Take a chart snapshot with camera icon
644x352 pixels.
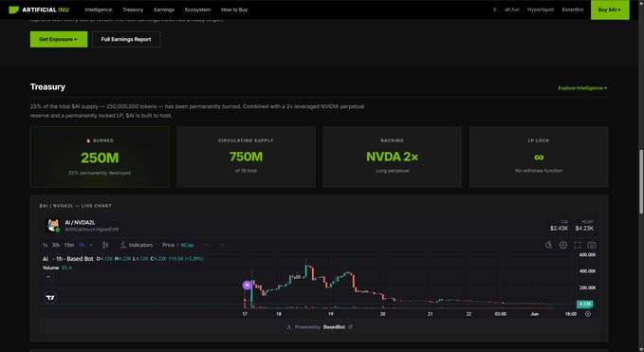[592, 245]
